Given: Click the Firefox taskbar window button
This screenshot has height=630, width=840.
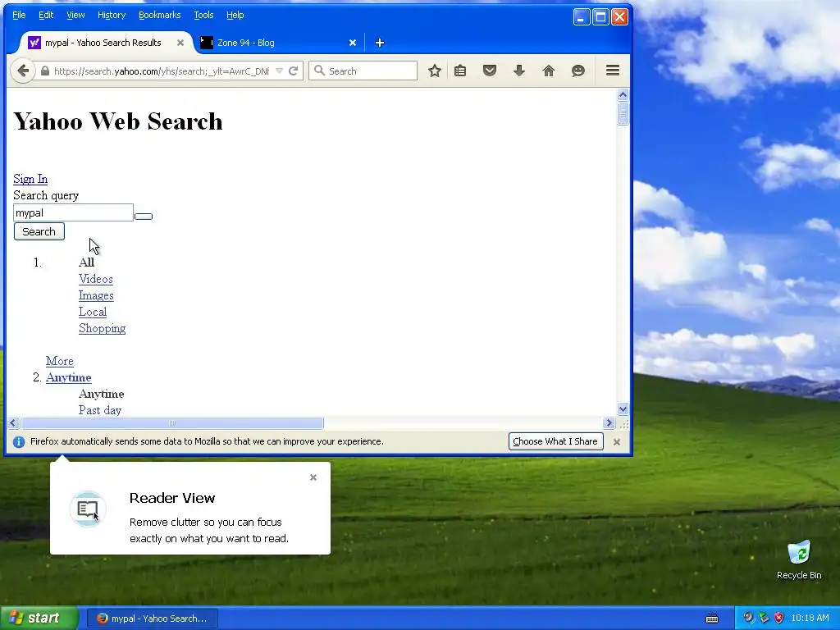Looking at the screenshot, I should [152, 619].
